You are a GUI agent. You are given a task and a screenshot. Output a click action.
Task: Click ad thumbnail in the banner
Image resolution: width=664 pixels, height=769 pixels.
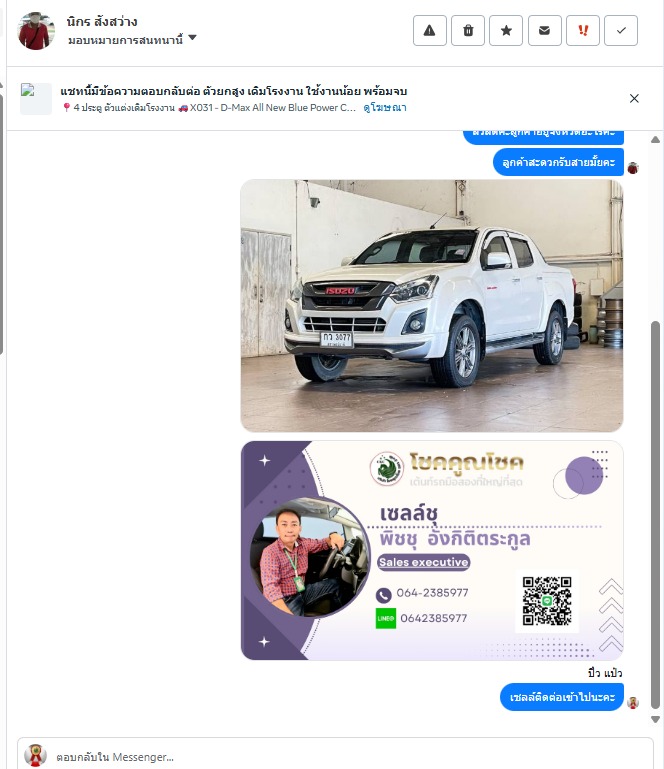(36, 99)
